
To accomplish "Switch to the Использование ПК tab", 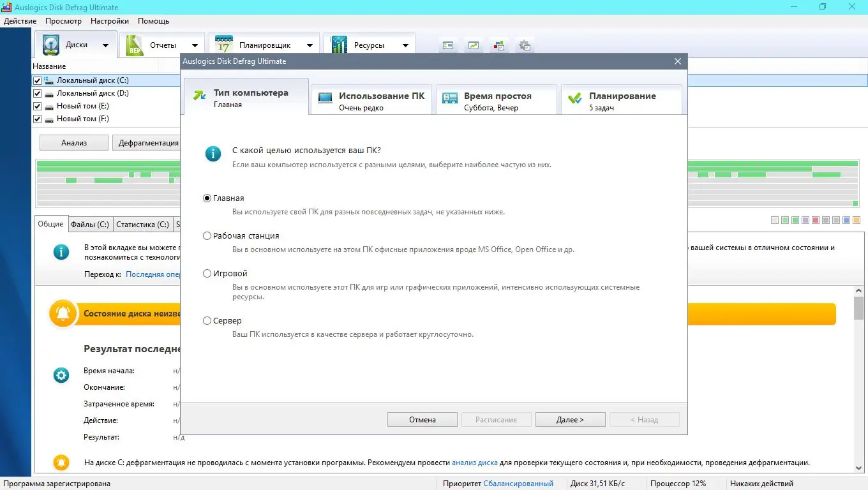I will point(371,100).
